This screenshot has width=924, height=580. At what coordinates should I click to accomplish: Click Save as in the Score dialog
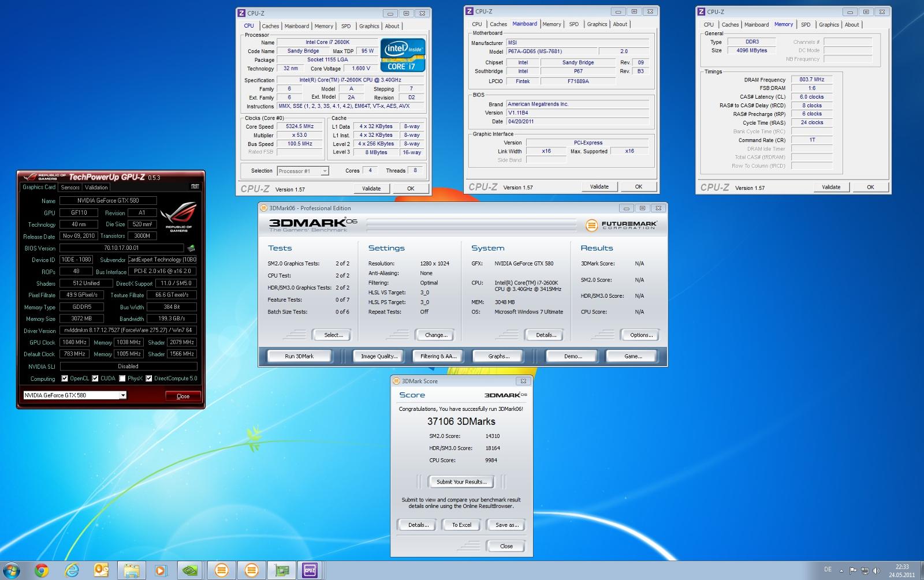tap(506, 525)
